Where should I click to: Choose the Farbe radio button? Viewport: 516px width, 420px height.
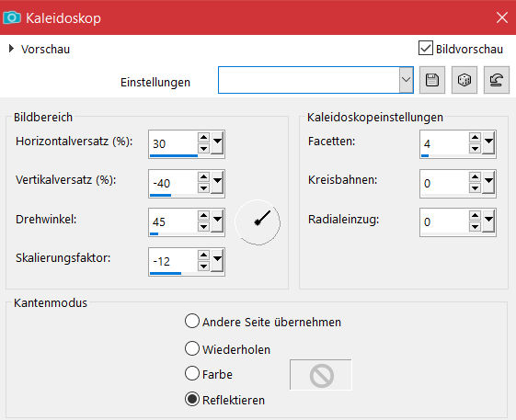[192, 374]
